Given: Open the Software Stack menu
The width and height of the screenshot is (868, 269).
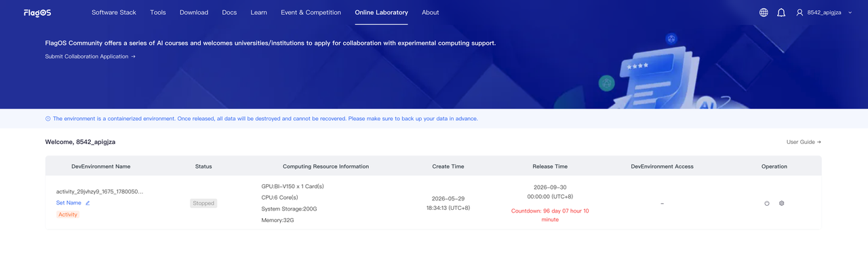Looking at the screenshot, I should [x=114, y=12].
